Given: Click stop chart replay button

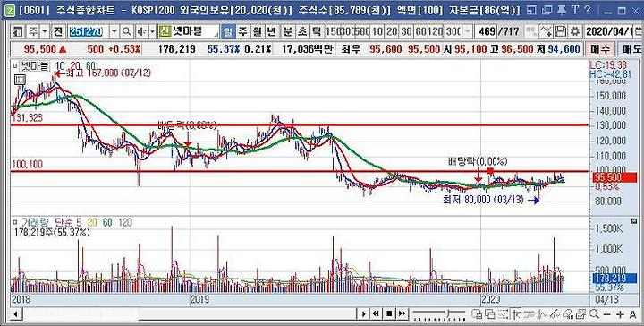Looking at the screenshot, I should [389, 313].
